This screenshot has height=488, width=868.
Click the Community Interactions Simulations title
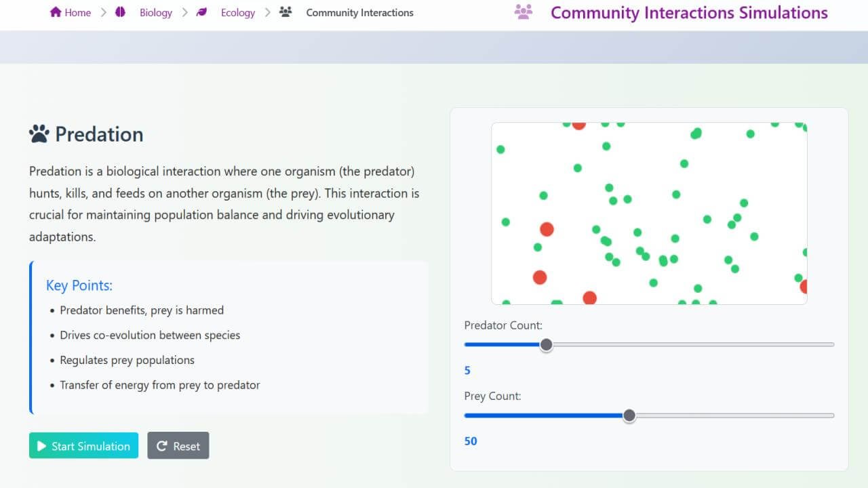point(689,12)
